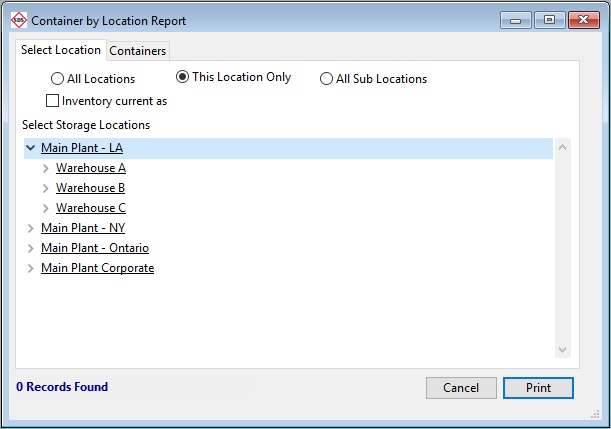Enable the Inventory current as checkbox
611x429 pixels.
tap(53, 101)
